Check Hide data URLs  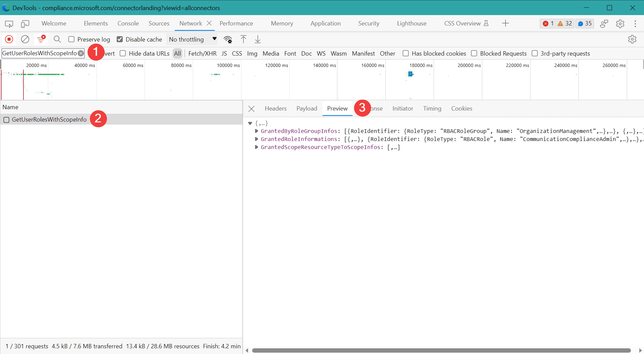123,54
